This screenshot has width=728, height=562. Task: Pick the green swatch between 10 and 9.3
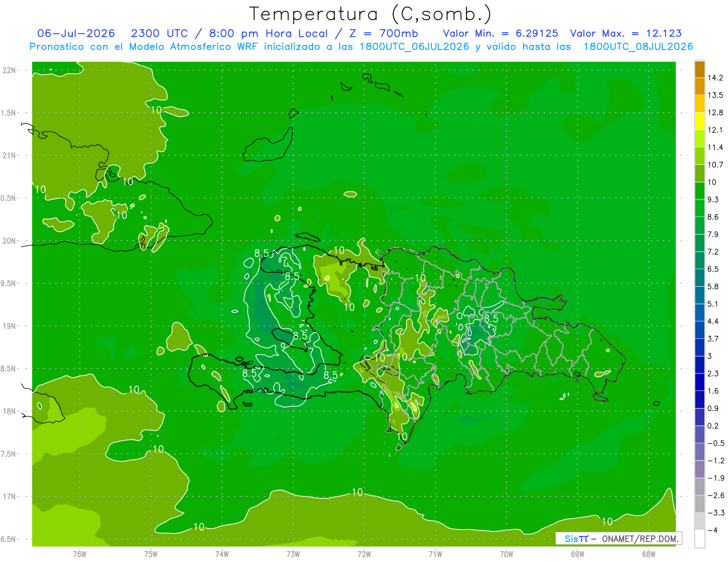[x=699, y=190]
